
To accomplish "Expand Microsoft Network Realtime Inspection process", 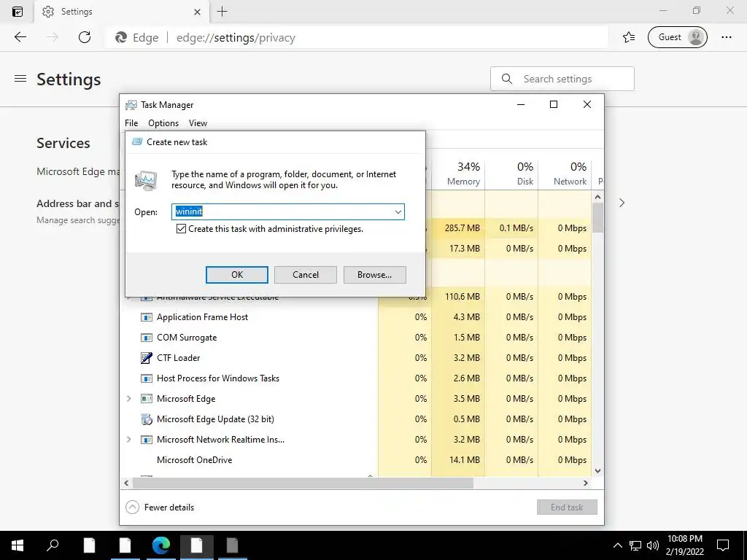I will [128, 440].
